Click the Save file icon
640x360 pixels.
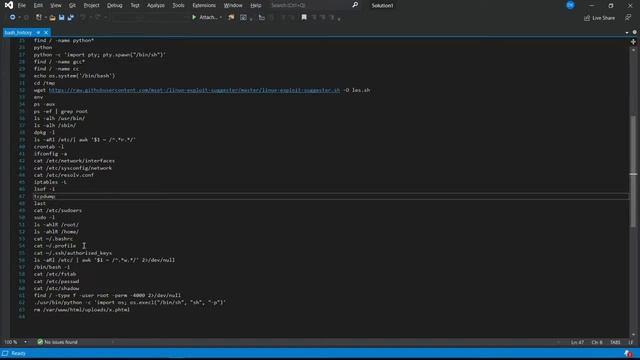pos(62,18)
